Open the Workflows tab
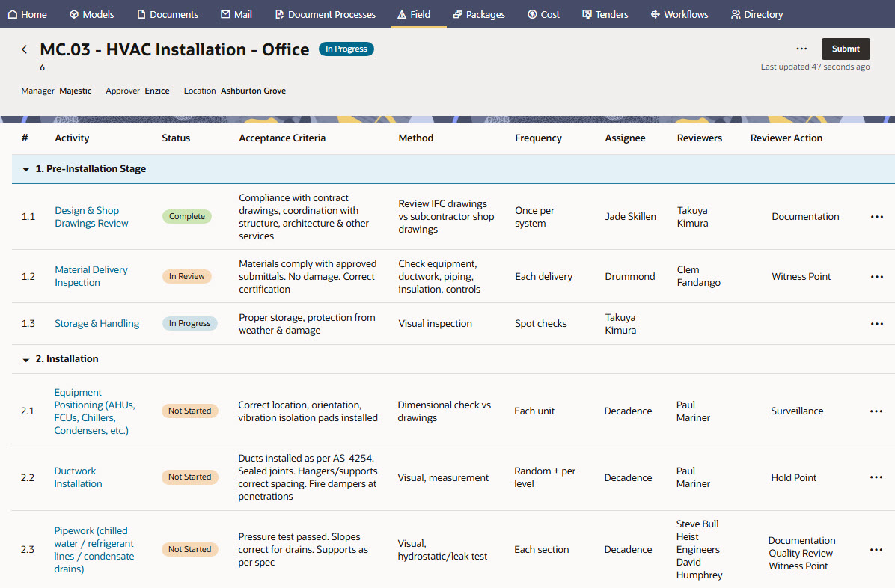Viewport: 895px width, 588px height. coord(679,14)
